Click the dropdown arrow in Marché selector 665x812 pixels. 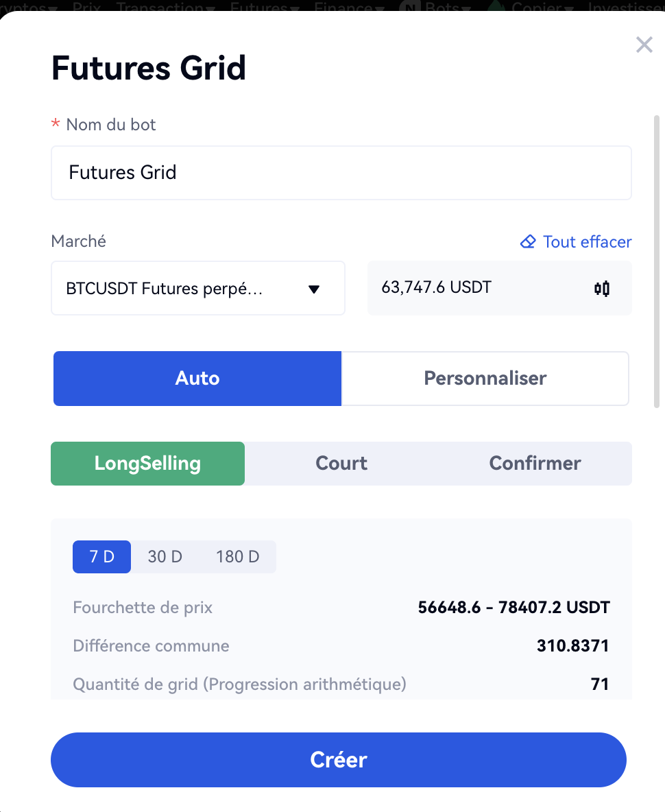[x=314, y=289]
